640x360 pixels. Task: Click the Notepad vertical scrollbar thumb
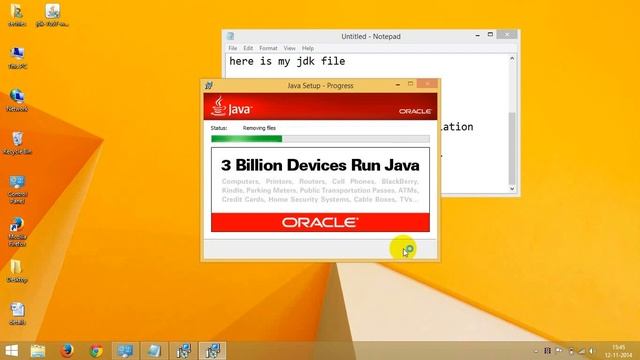pyautogui.click(x=512, y=148)
